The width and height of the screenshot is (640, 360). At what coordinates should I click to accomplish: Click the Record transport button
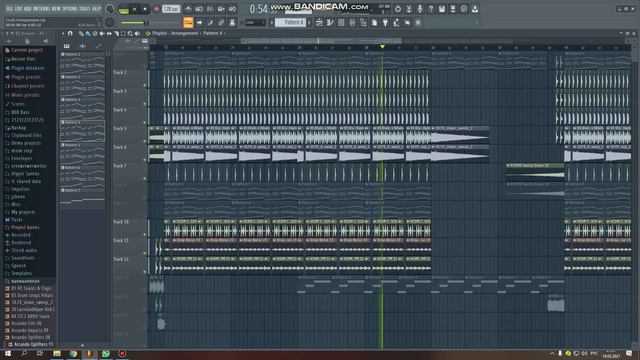(x=156, y=9)
